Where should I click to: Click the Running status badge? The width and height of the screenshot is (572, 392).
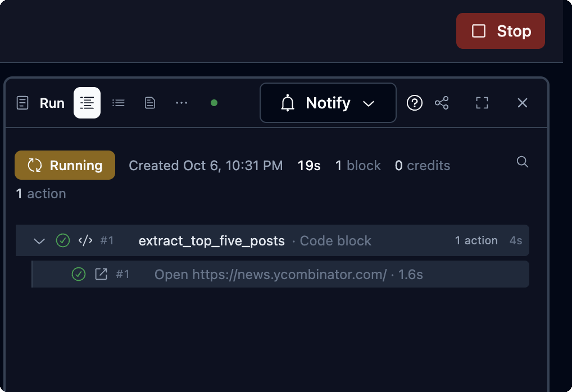(x=65, y=165)
